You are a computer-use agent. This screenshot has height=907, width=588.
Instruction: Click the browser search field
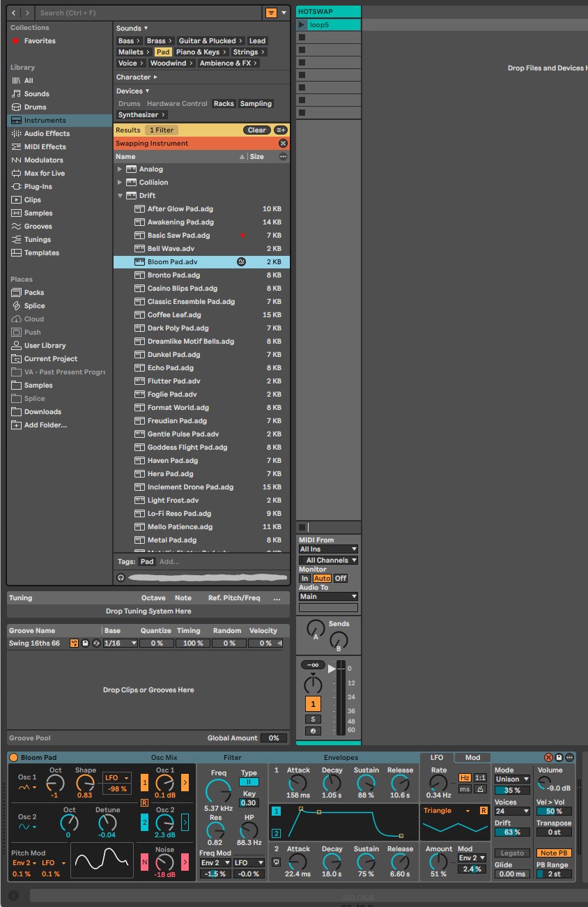coord(148,13)
